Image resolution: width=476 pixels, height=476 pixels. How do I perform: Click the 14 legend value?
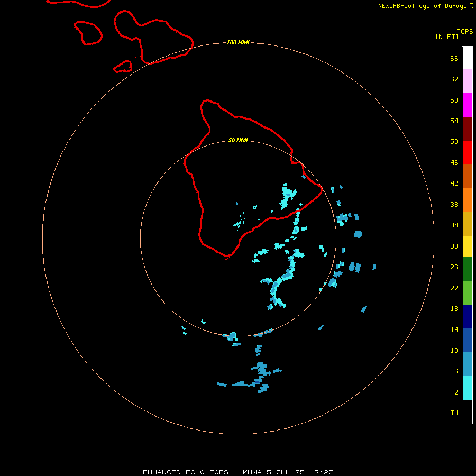(x=454, y=329)
